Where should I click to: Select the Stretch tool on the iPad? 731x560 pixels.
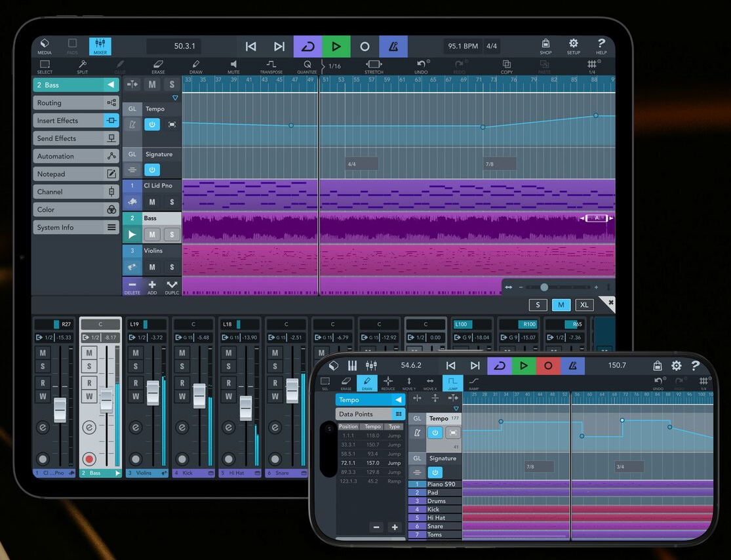(374, 67)
